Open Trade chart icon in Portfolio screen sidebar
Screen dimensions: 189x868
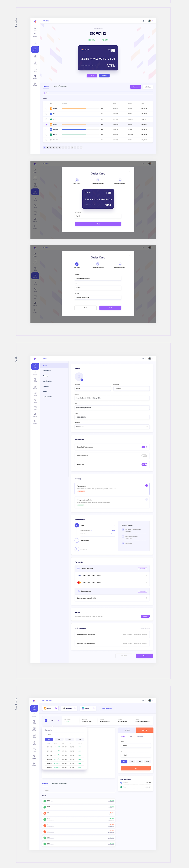pyautogui.click(x=35, y=56)
